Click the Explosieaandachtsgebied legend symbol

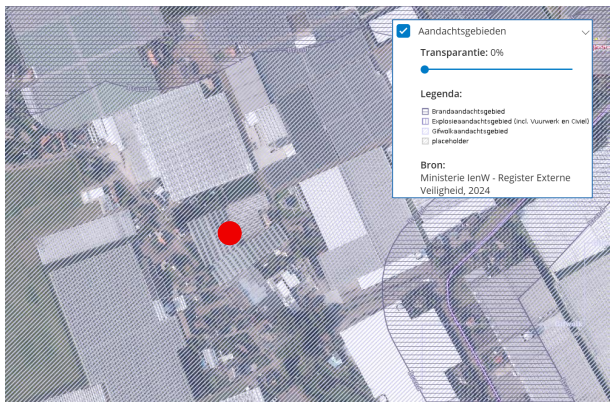click(x=425, y=121)
